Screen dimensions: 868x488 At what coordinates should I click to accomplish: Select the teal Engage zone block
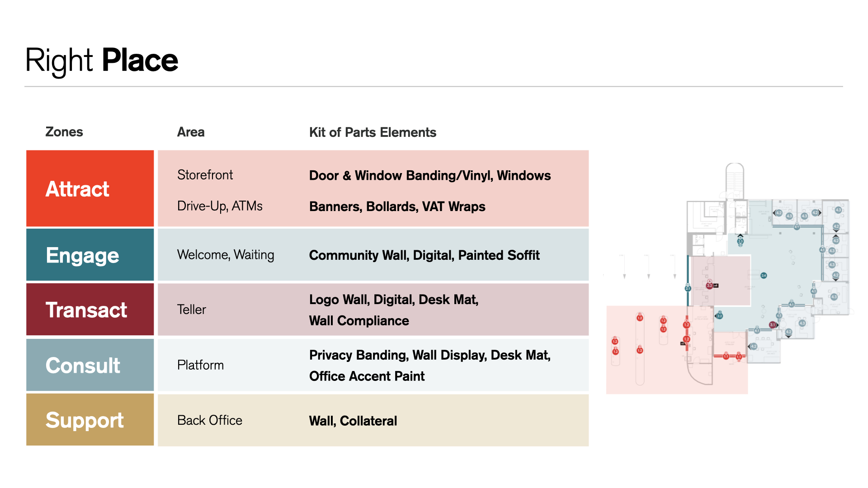pyautogui.click(x=90, y=255)
